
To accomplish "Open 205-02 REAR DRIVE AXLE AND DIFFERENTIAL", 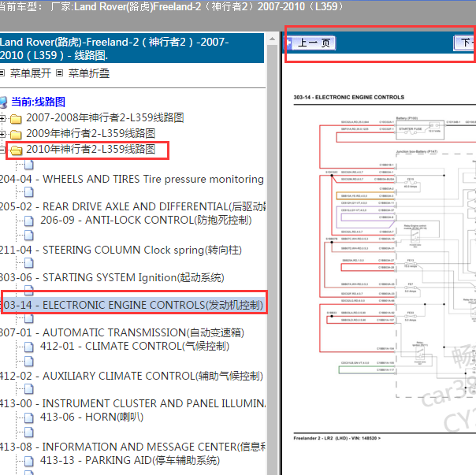I will (x=133, y=206).
